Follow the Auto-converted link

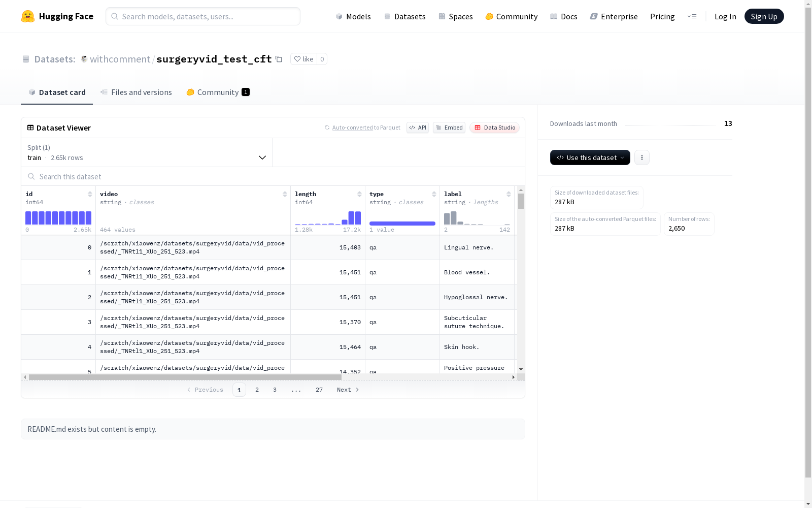(352, 128)
